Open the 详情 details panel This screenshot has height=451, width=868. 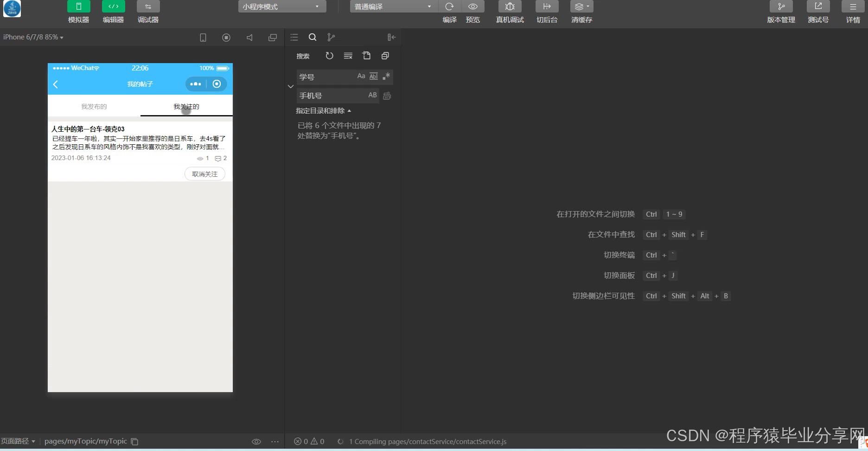tap(853, 6)
